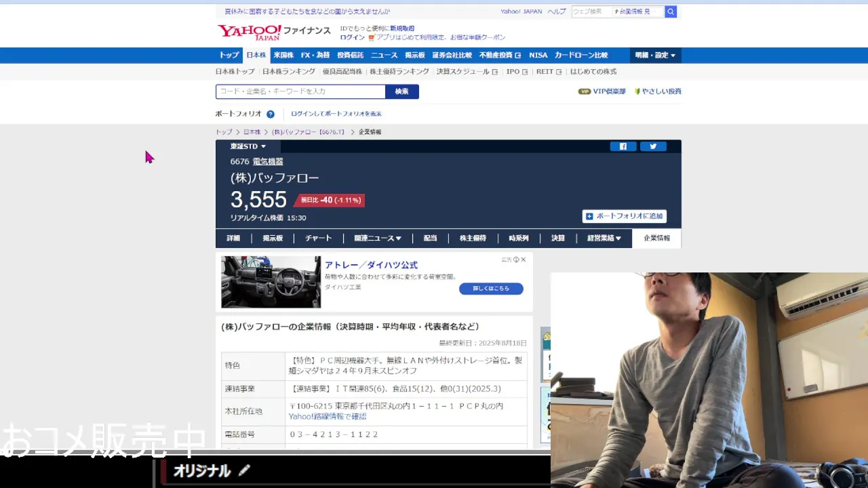Click the ポートフォリオに追加 plus button
This screenshot has width=868, height=488.
tap(624, 216)
